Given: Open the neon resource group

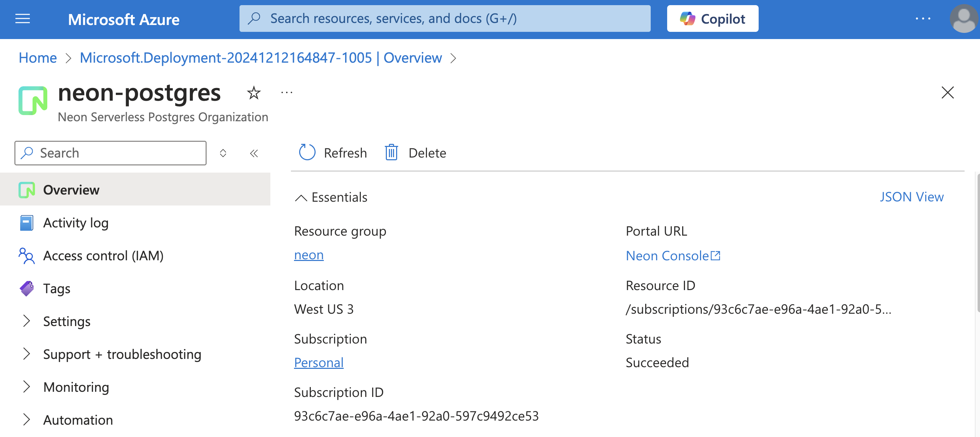Looking at the screenshot, I should coord(308,255).
